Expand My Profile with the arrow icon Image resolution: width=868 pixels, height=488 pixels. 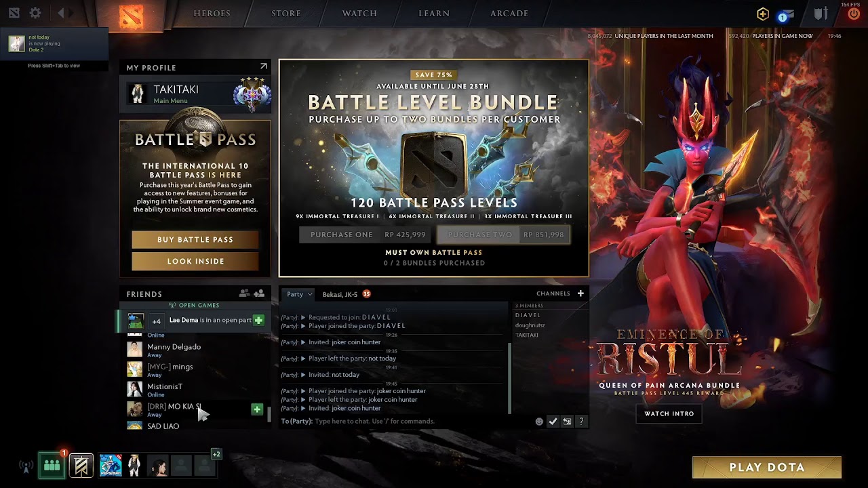pos(263,66)
